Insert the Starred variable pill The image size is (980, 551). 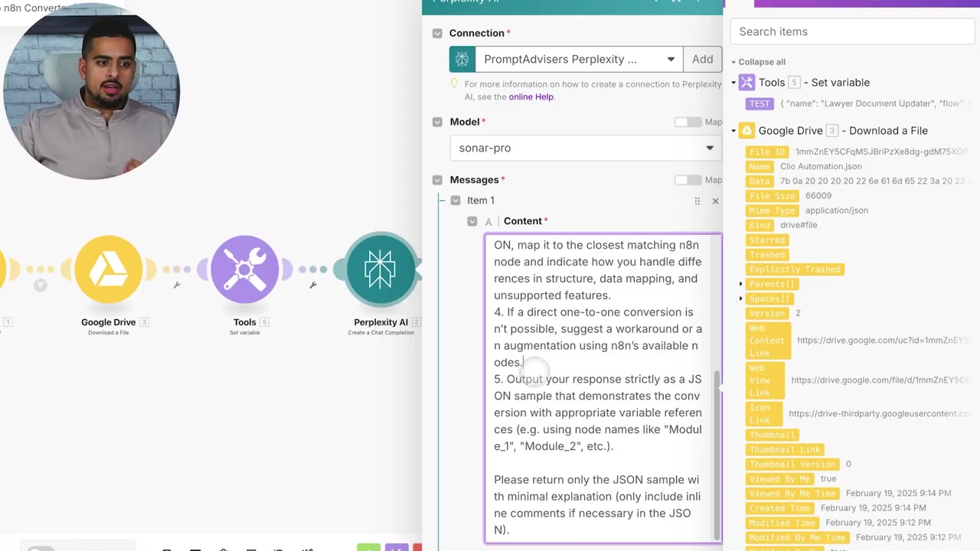(767, 240)
